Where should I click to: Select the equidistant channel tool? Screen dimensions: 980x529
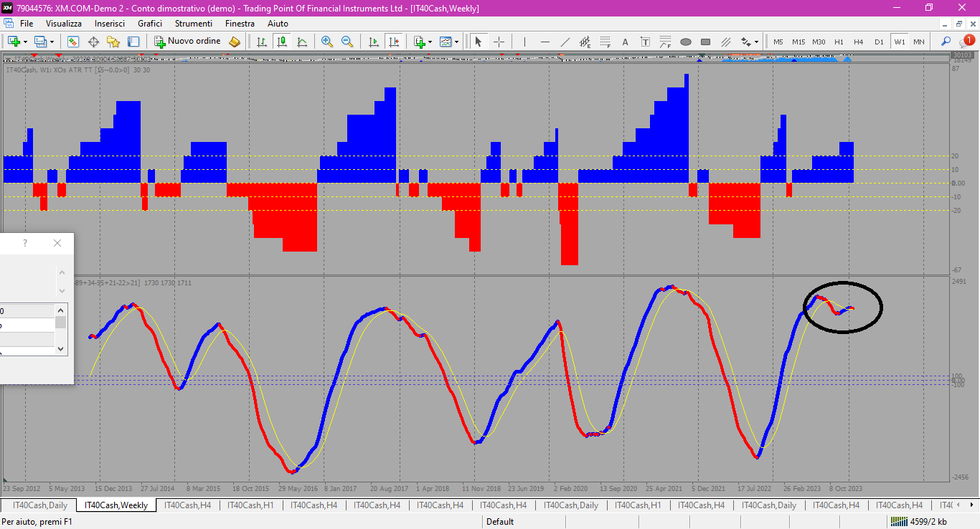585,42
